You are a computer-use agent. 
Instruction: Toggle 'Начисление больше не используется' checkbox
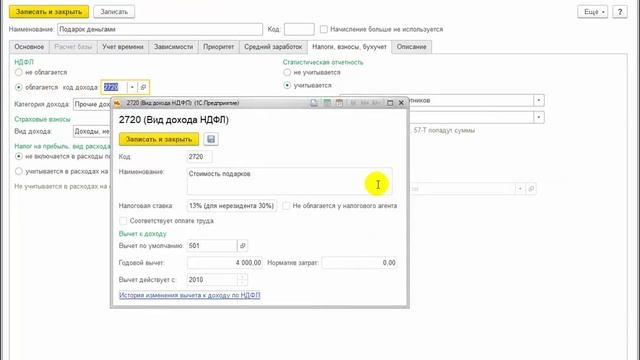click(324, 29)
